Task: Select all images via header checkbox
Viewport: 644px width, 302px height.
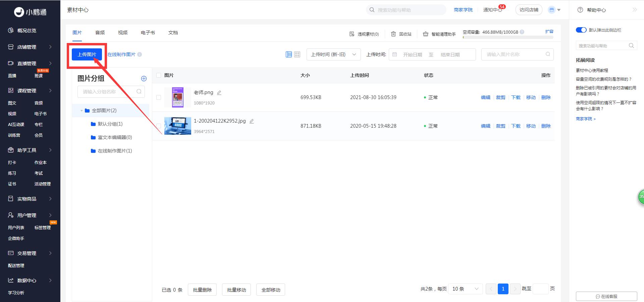Action: pos(159,75)
